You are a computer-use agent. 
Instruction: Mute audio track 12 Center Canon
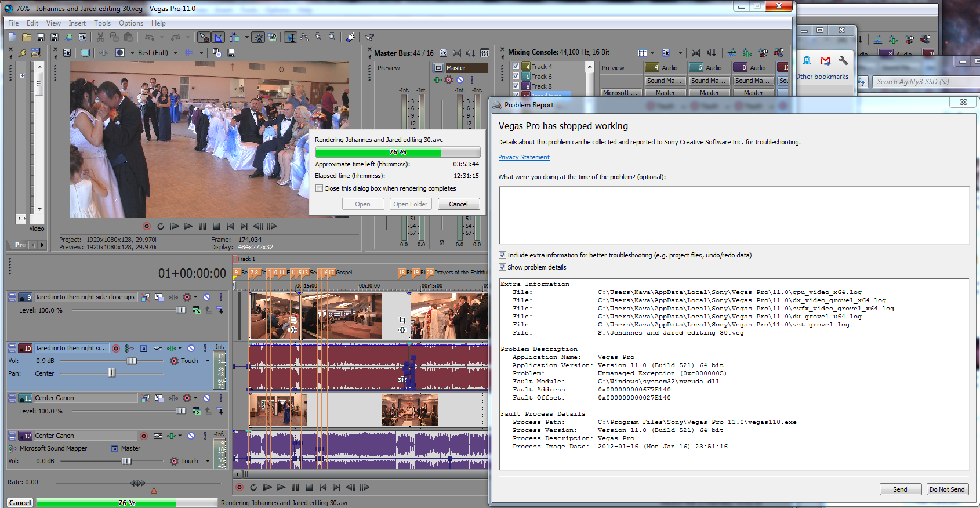tap(191, 436)
